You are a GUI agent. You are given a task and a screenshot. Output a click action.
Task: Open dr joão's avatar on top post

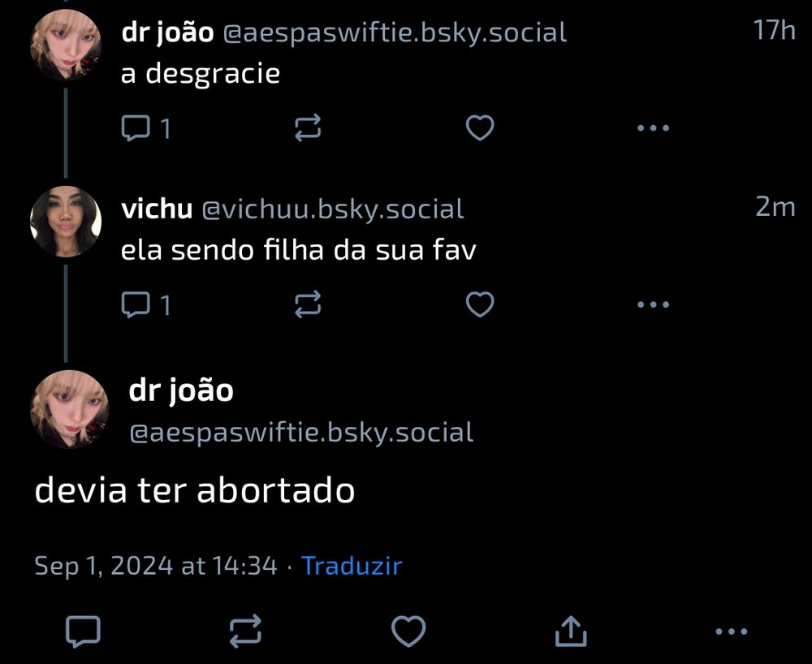[x=66, y=45]
